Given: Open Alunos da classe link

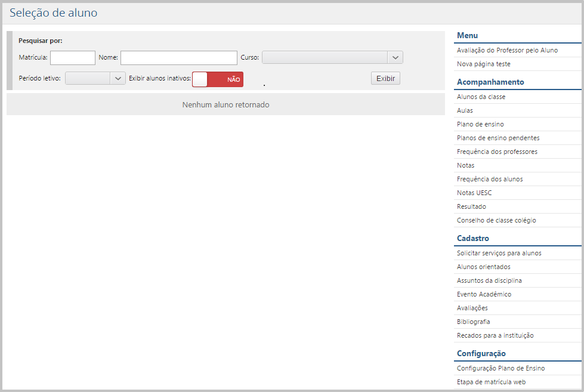Looking at the screenshot, I should [x=481, y=97].
